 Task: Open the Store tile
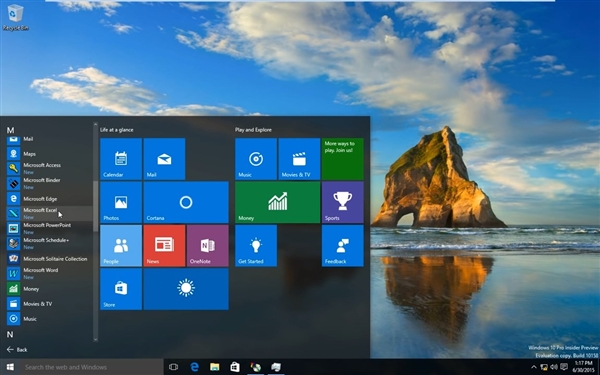tap(121, 289)
